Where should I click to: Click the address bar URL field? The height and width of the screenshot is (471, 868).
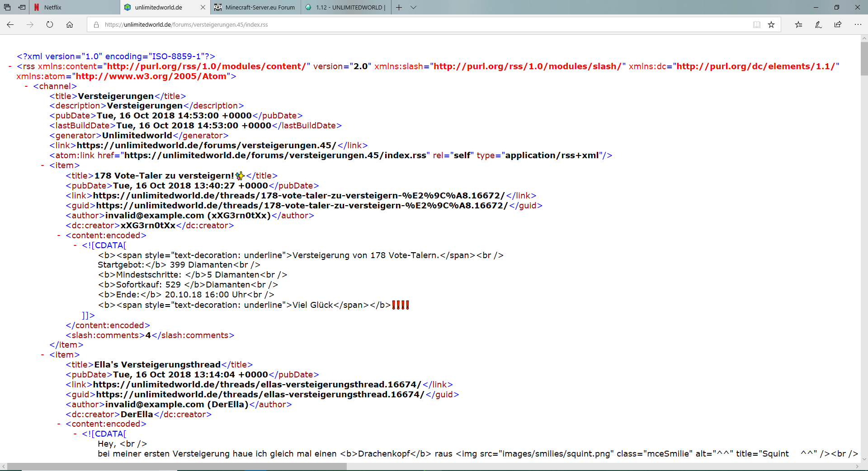pyautogui.click(x=407, y=25)
